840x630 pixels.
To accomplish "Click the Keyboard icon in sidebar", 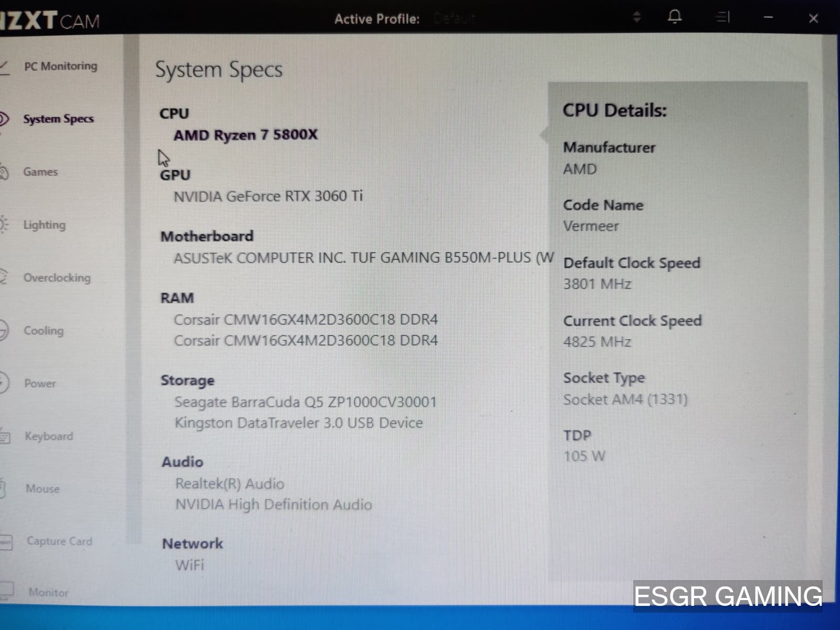I will (5, 436).
